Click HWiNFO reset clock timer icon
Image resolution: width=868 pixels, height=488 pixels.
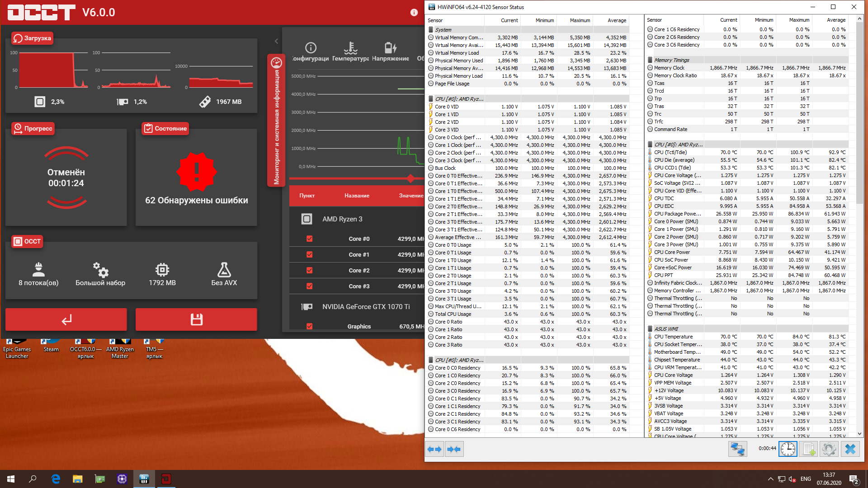[x=788, y=449]
